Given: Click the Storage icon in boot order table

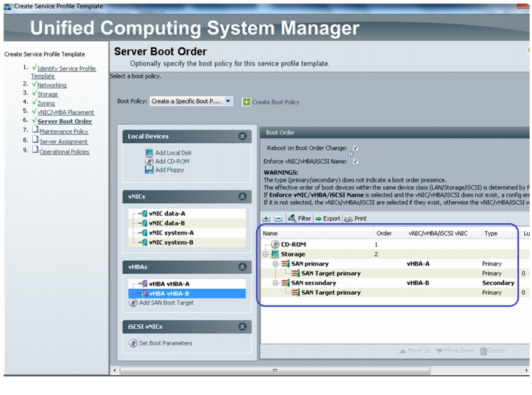Looking at the screenshot, I should click(275, 254).
